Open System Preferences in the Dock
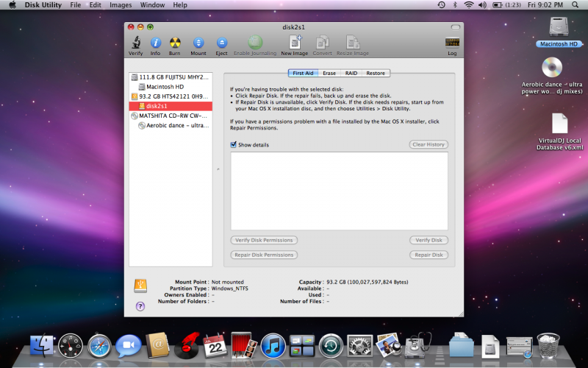The height and width of the screenshot is (368, 588). (359, 345)
